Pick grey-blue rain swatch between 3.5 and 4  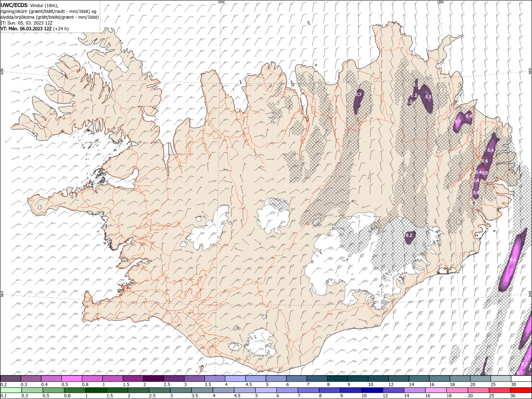(x=202, y=390)
